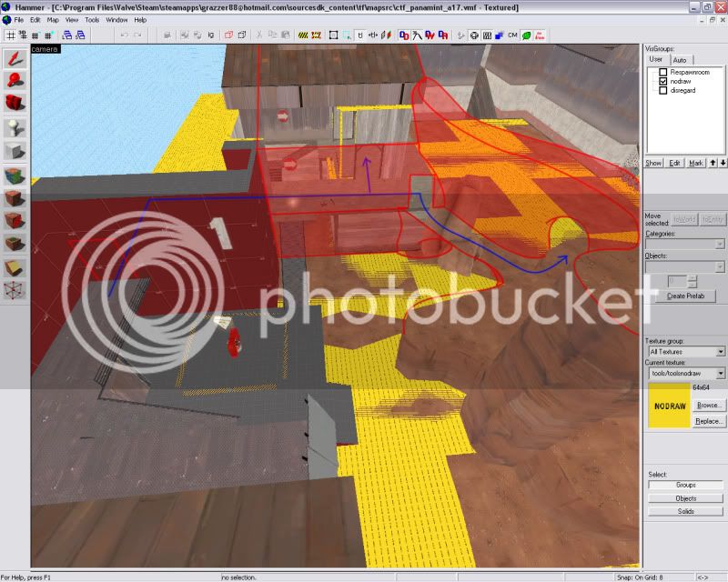This screenshot has height=582, width=728.
Task: Select the Magnify tool
Action: (15, 81)
